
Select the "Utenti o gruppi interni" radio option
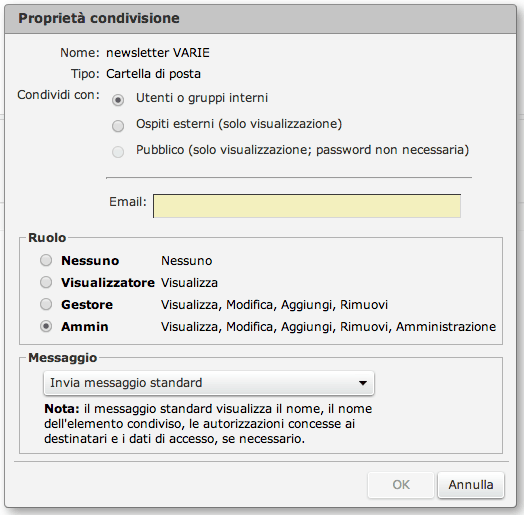(x=118, y=100)
